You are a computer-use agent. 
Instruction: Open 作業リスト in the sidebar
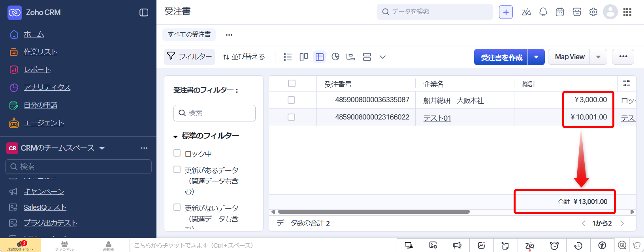pos(40,52)
